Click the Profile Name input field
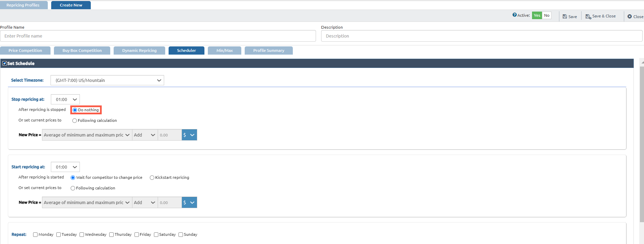644x244 pixels. 158,36
